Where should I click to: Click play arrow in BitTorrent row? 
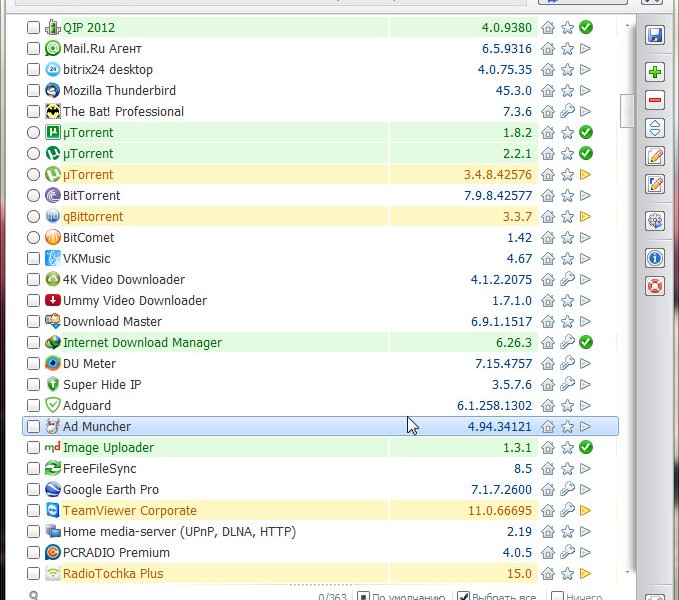pos(585,195)
